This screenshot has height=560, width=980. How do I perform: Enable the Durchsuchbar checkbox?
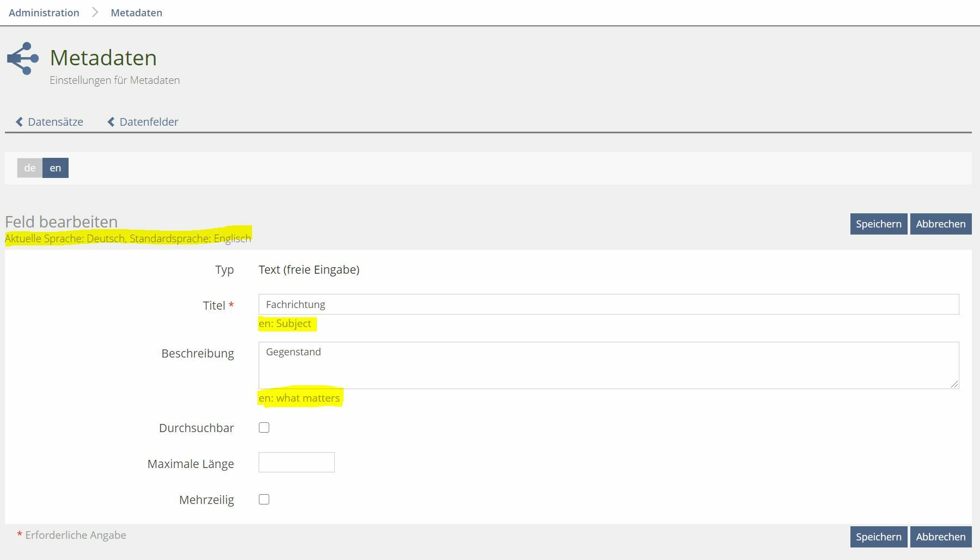coord(264,428)
